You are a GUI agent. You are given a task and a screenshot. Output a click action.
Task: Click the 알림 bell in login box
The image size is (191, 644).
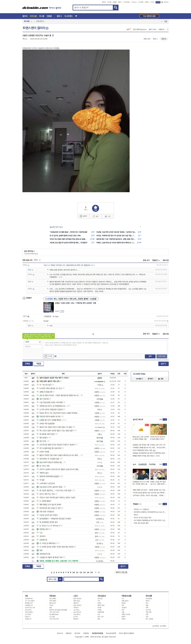(x=161, y=379)
